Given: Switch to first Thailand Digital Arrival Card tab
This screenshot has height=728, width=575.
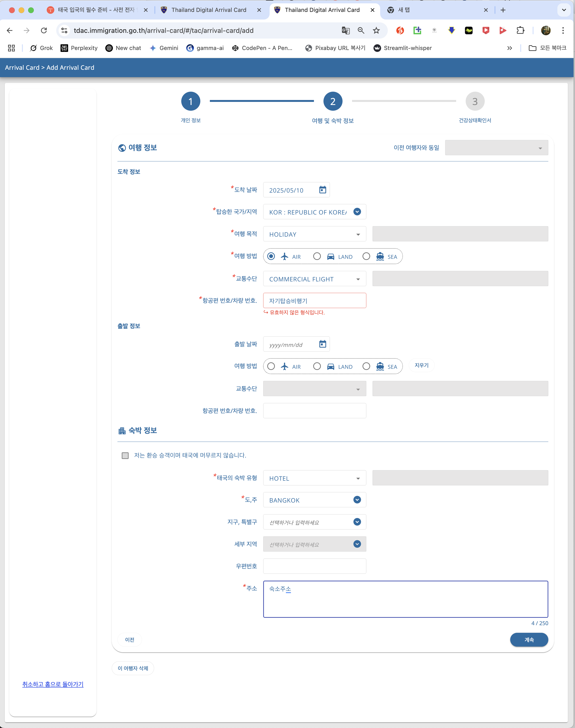Looking at the screenshot, I should click(x=209, y=10).
